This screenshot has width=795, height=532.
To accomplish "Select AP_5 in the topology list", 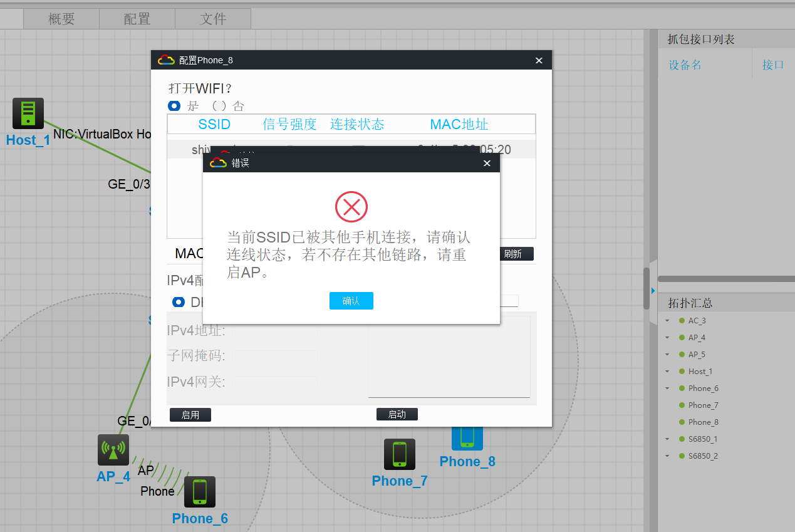I will 697,355.
